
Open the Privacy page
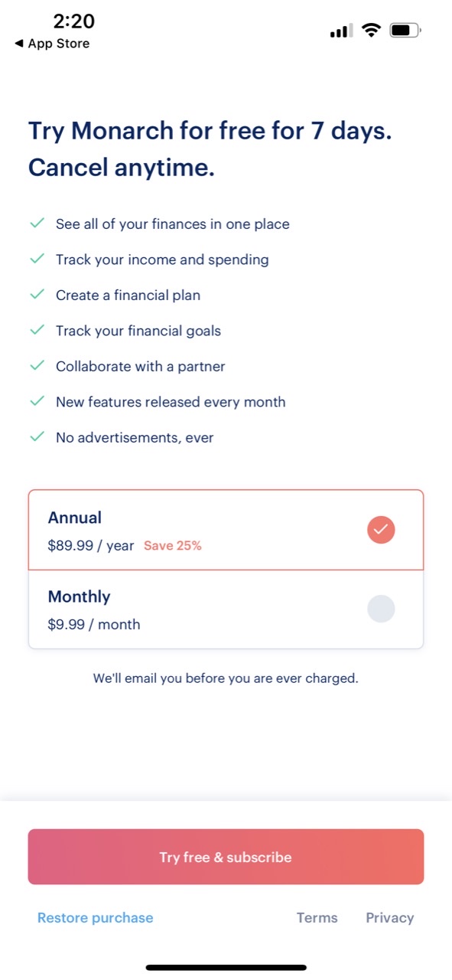pyautogui.click(x=389, y=917)
